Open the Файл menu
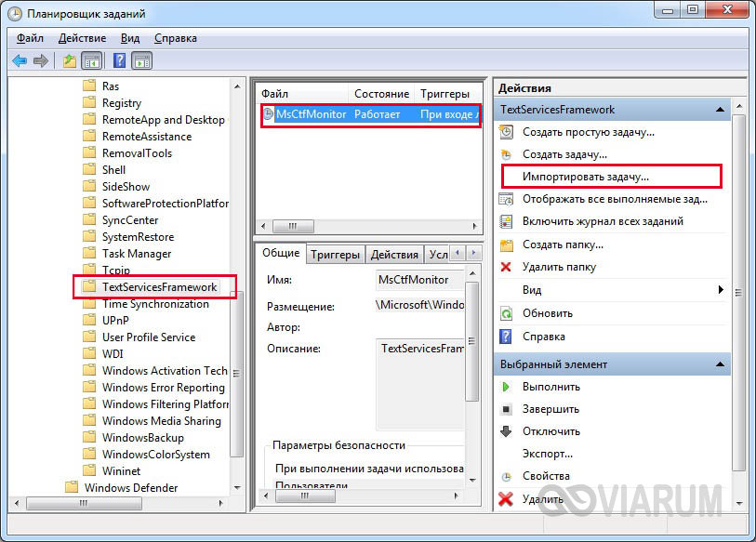This screenshot has width=756, height=542. [30, 38]
